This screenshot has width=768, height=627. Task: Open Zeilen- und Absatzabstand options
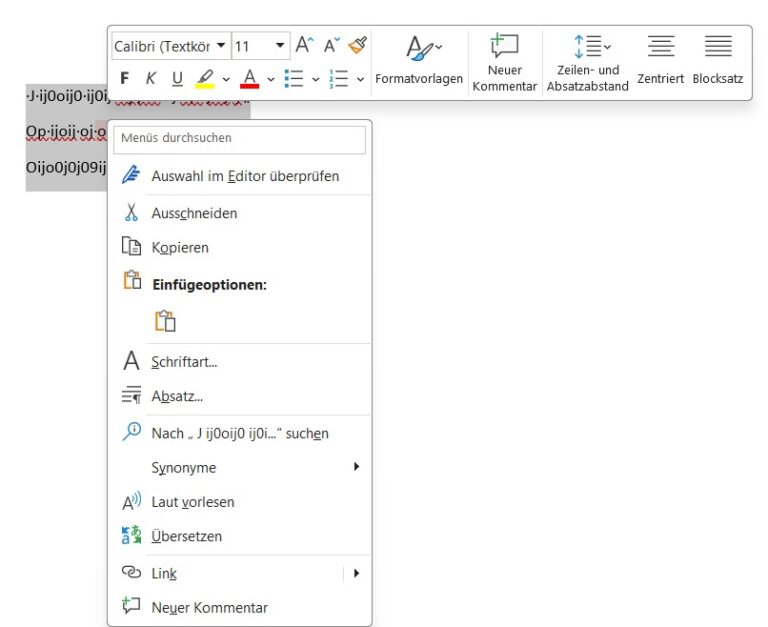pos(588,63)
